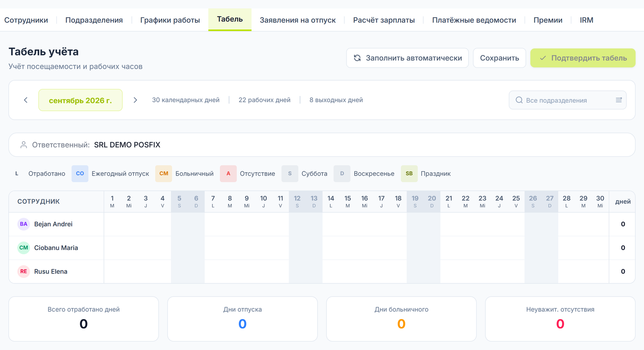This screenshot has width=644, height=350.
Task: Click the CO annual leave legend badge
Action: [80, 173]
